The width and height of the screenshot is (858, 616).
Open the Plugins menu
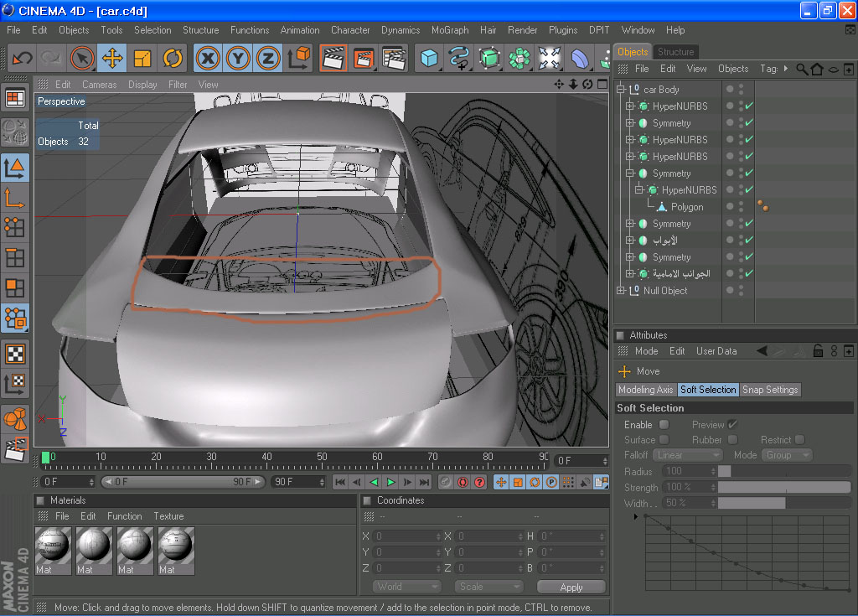coord(563,30)
